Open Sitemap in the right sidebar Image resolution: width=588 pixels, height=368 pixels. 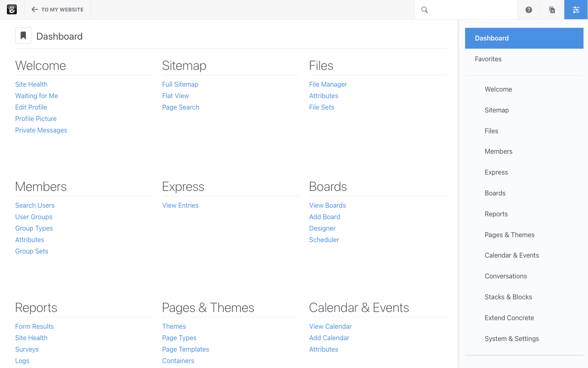(497, 110)
